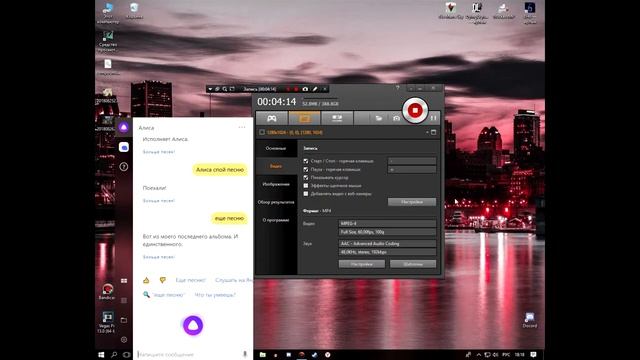Stop recording with the red round button
640x360 pixels.
(x=415, y=110)
